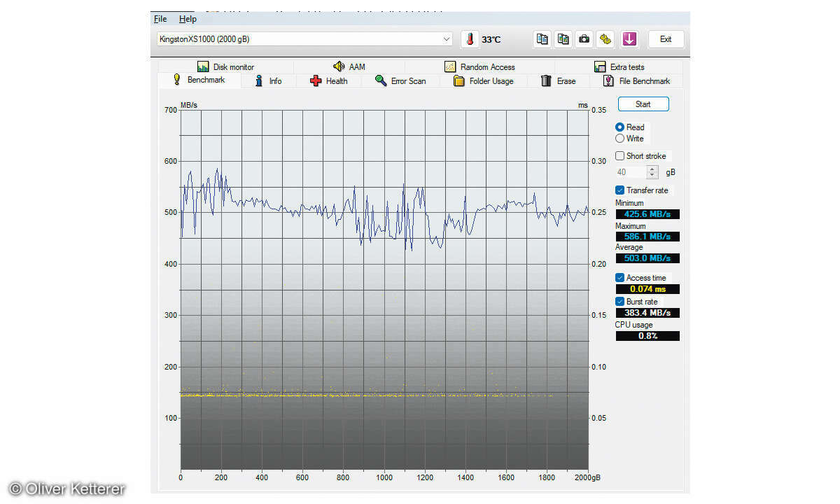Switch to the File Benchmark tab

[636, 81]
